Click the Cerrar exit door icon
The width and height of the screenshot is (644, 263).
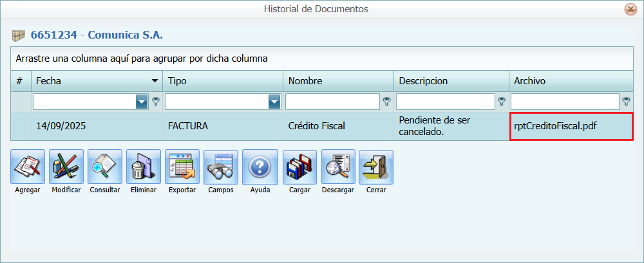pyautogui.click(x=376, y=167)
